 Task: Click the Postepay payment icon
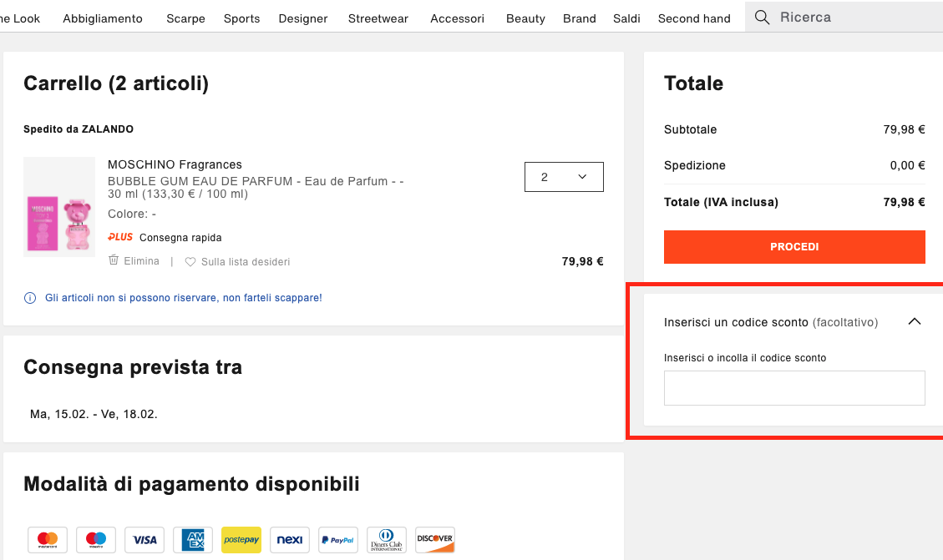point(241,540)
